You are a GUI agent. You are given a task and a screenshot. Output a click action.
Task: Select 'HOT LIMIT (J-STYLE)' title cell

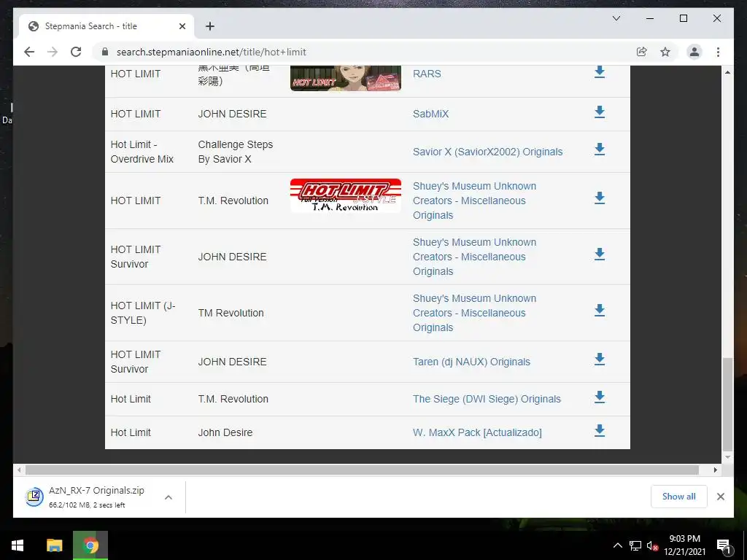143,313
